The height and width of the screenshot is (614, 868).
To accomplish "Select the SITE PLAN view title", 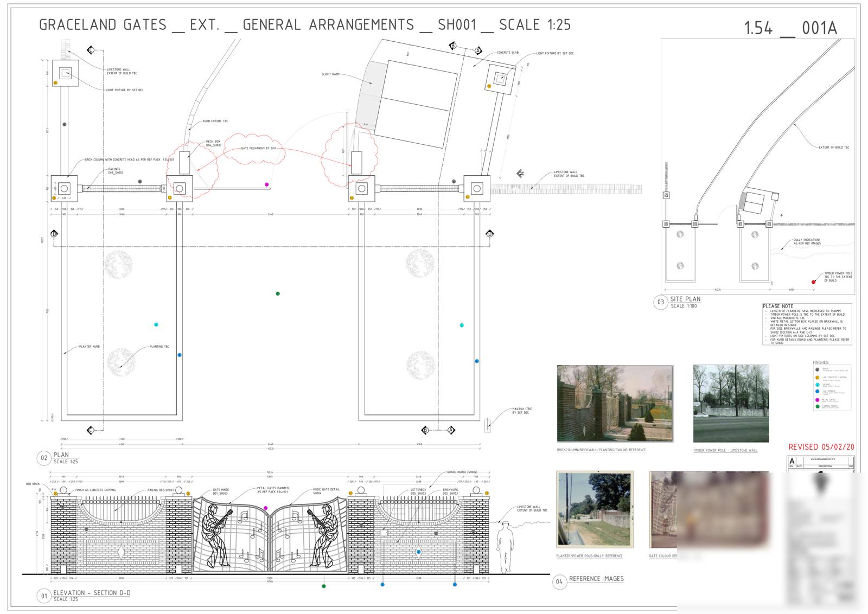I will pyautogui.click(x=685, y=299).
